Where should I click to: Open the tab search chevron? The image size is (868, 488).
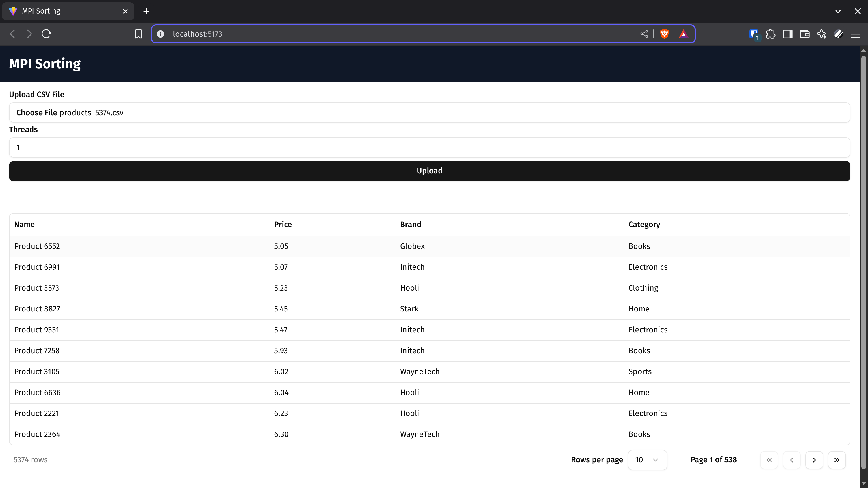click(x=838, y=11)
